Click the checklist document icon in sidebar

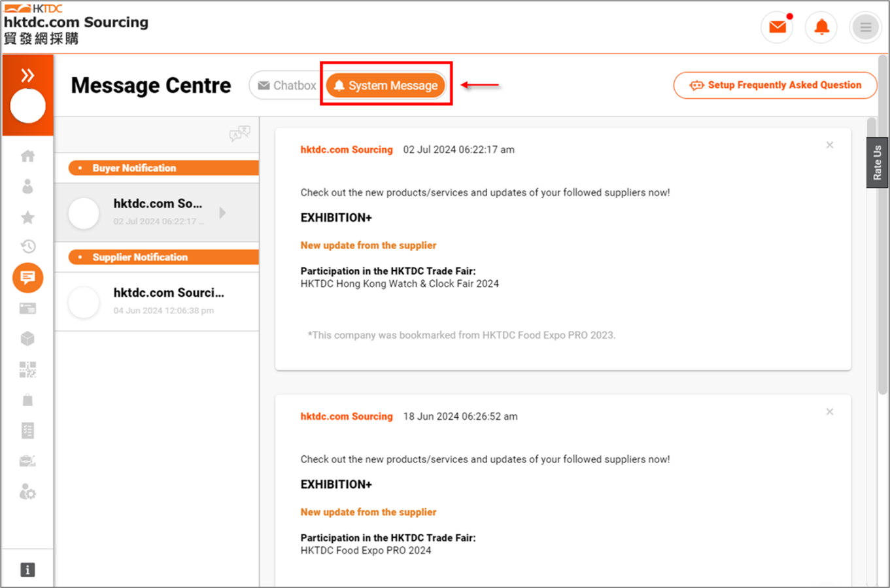[x=27, y=430]
